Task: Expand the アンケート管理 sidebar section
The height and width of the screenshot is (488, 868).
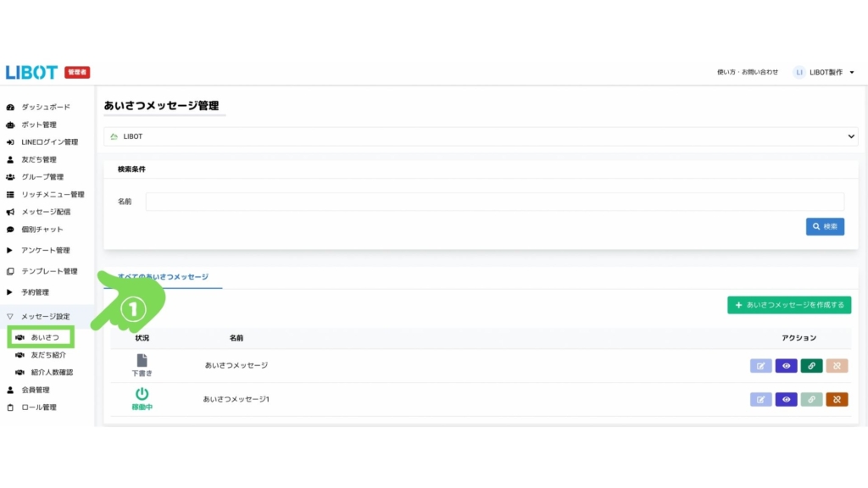Action: click(x=45, y=250)
